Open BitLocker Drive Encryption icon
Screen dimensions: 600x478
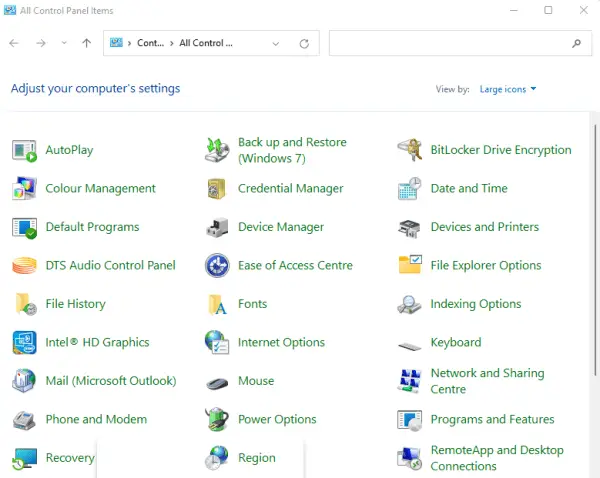pyautogui.click(x=409, y=150)
